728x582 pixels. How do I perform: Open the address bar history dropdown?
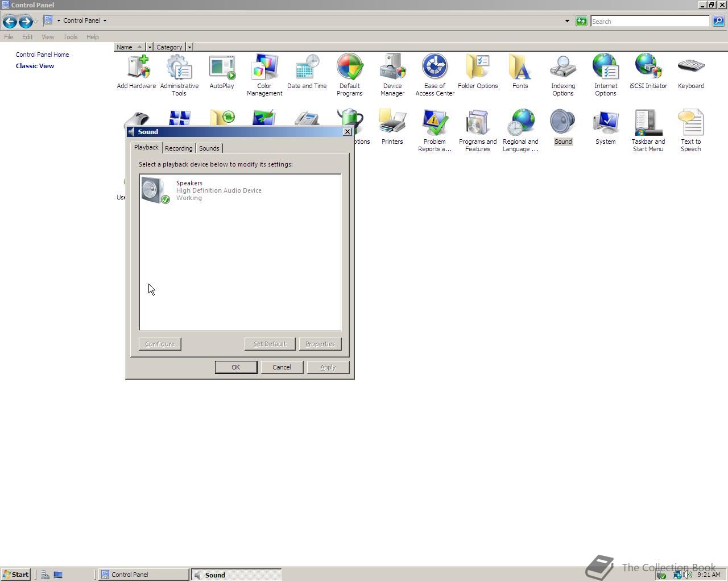coord(567,21)
